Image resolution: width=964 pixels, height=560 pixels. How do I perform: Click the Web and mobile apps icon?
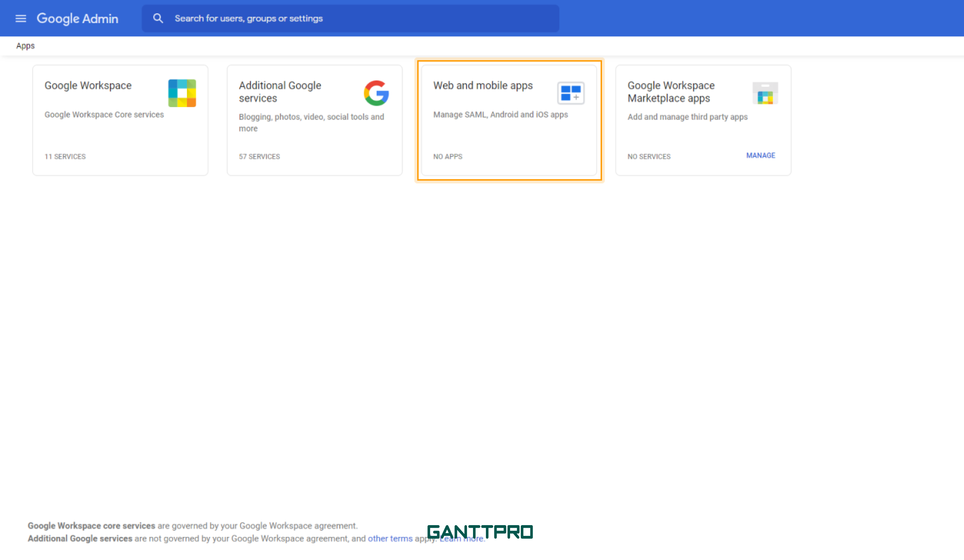pos(571,93)
